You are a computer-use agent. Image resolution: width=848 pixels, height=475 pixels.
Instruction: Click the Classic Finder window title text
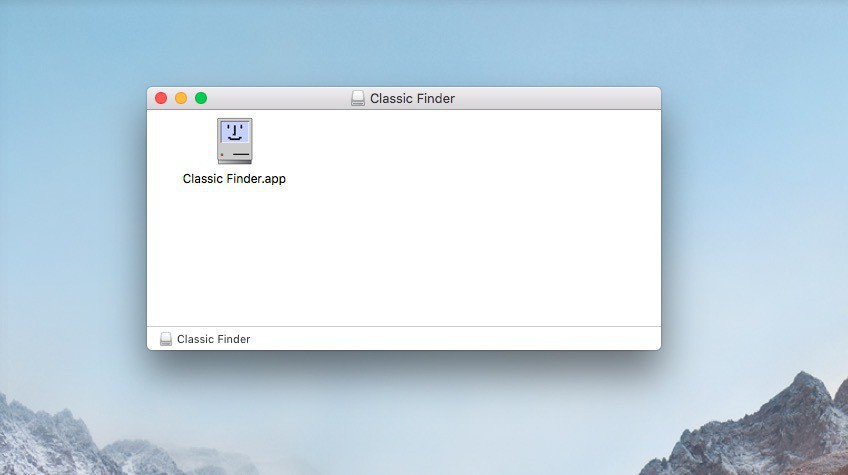(x=412, y=98)
